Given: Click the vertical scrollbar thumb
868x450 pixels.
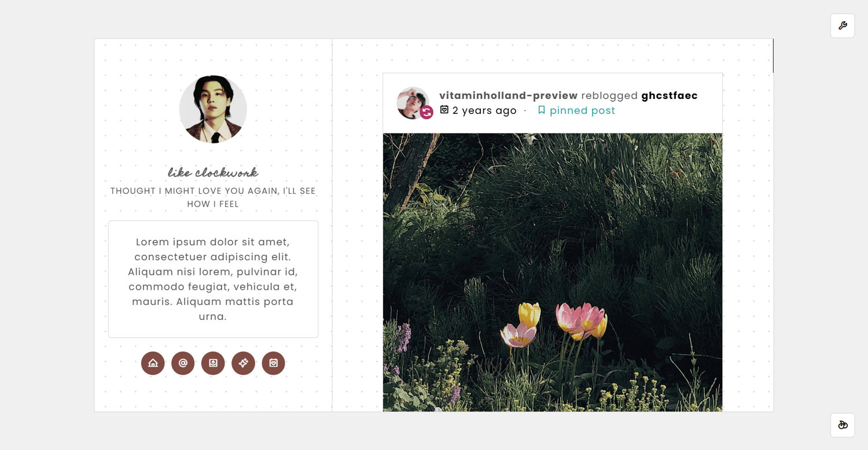Looking at the screenshot, I should click(x=773, y=56).
